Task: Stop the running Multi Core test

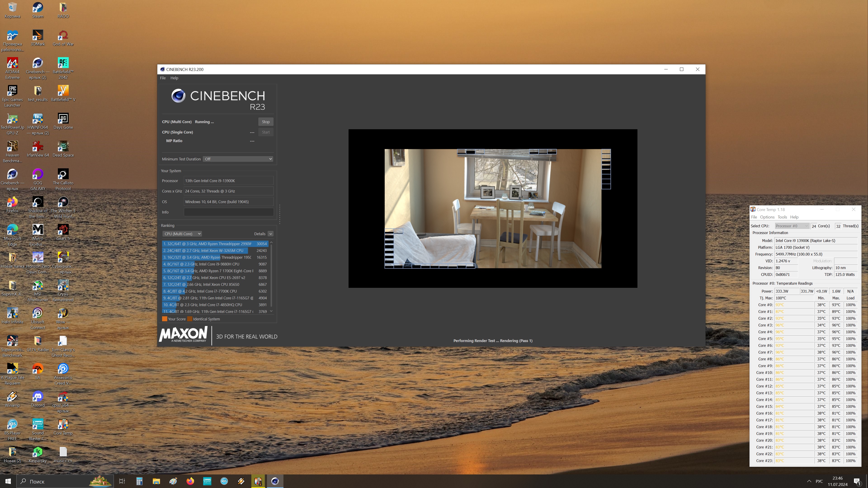Action: (x=266, y=122)
